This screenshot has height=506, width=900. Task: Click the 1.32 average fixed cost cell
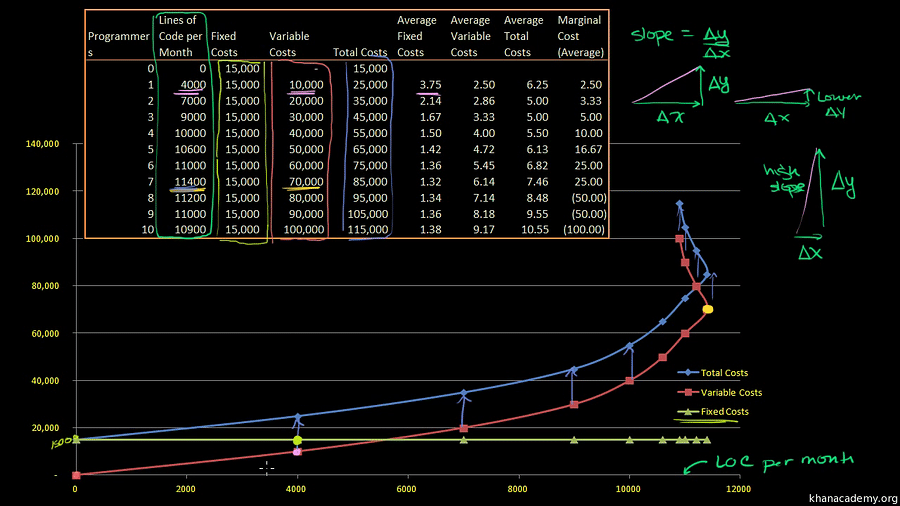(x=430, y=182)
